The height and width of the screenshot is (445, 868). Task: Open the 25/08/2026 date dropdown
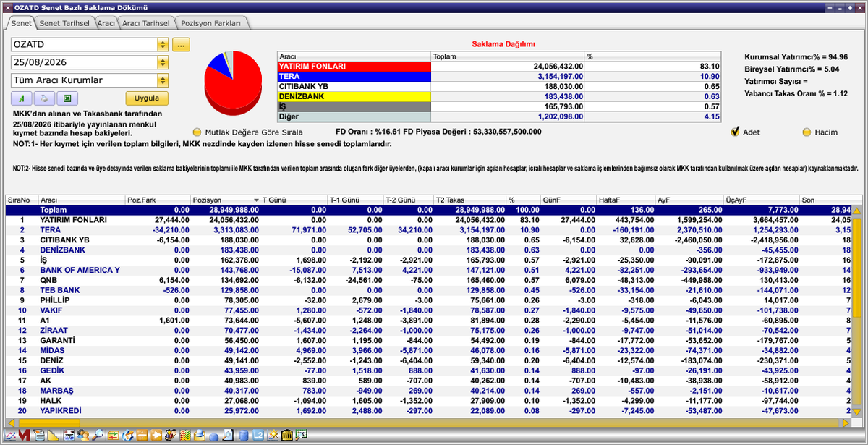point(163,62)
